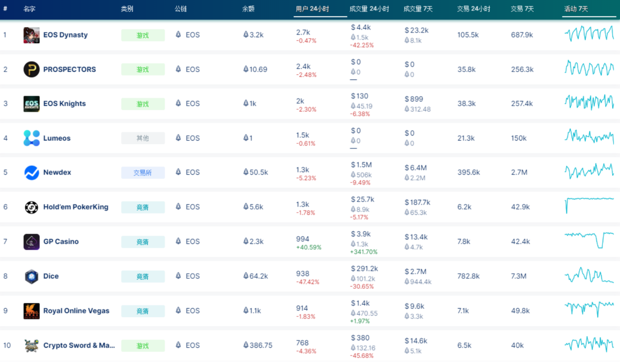This screenshot has width=620, height=364.
Task: Click EOS chain icon in EOS Dynasty row
Action: (x=178, y=35)
